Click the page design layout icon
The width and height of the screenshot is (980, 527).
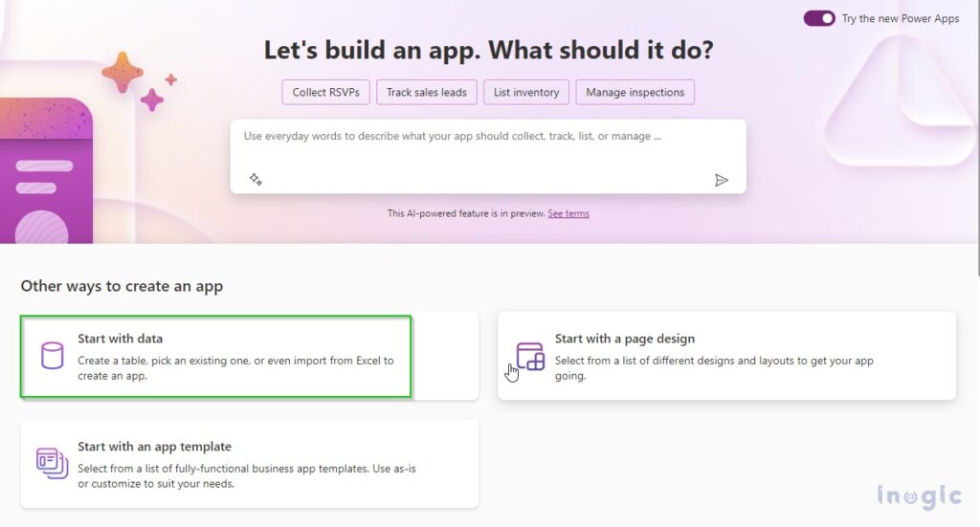click(x=530, y=355)
